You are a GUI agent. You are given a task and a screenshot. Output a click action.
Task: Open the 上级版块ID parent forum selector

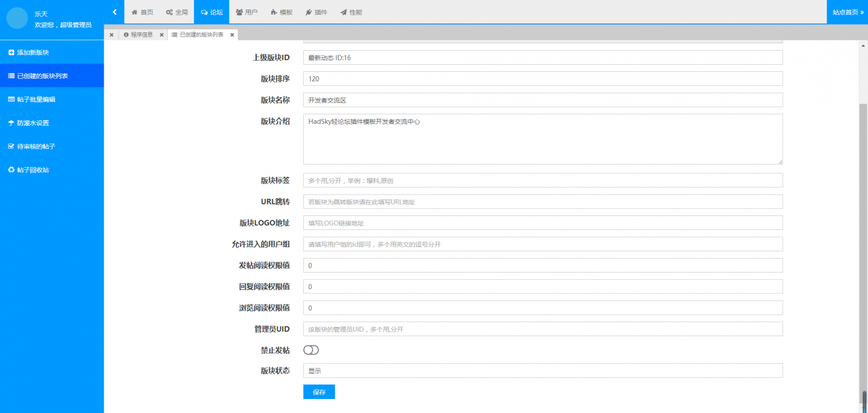point(543,57)
